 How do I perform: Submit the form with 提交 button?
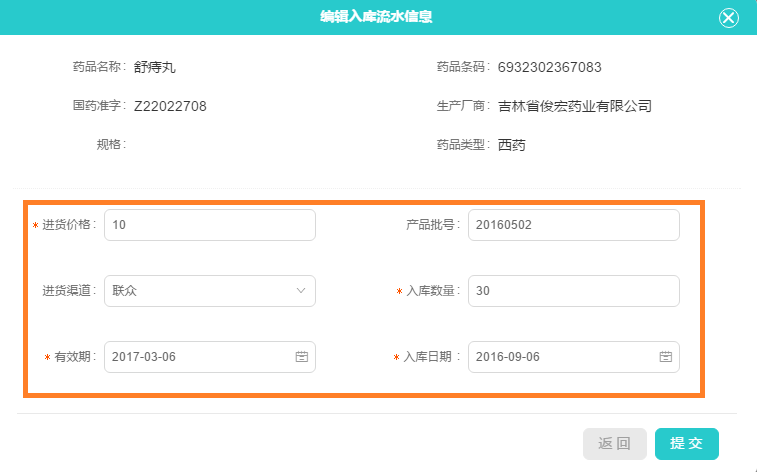686,443
